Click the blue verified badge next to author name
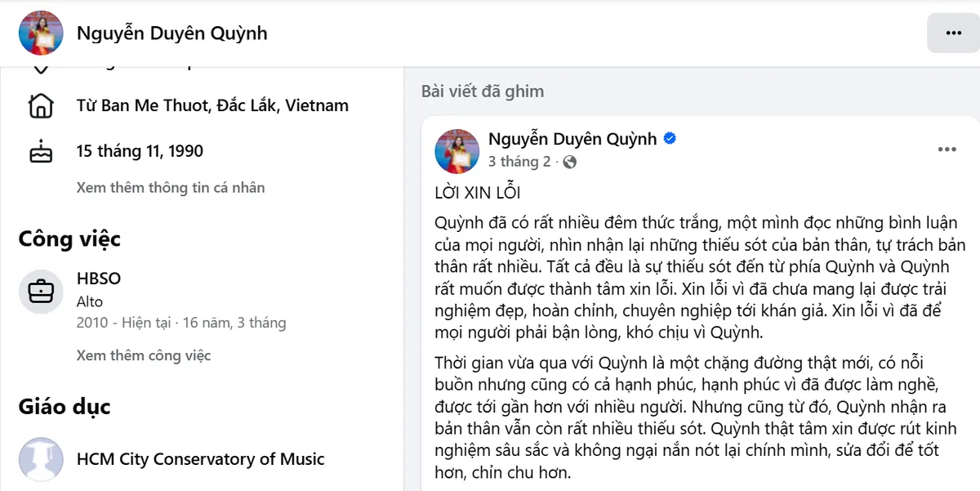The width and height of the screenshot is (980, 491). tap(670, 139)
